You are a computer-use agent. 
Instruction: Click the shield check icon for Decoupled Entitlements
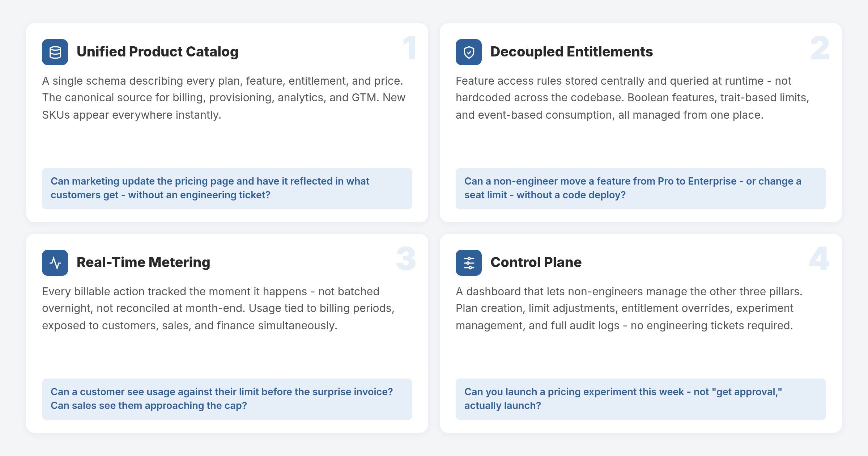(469, 52)
